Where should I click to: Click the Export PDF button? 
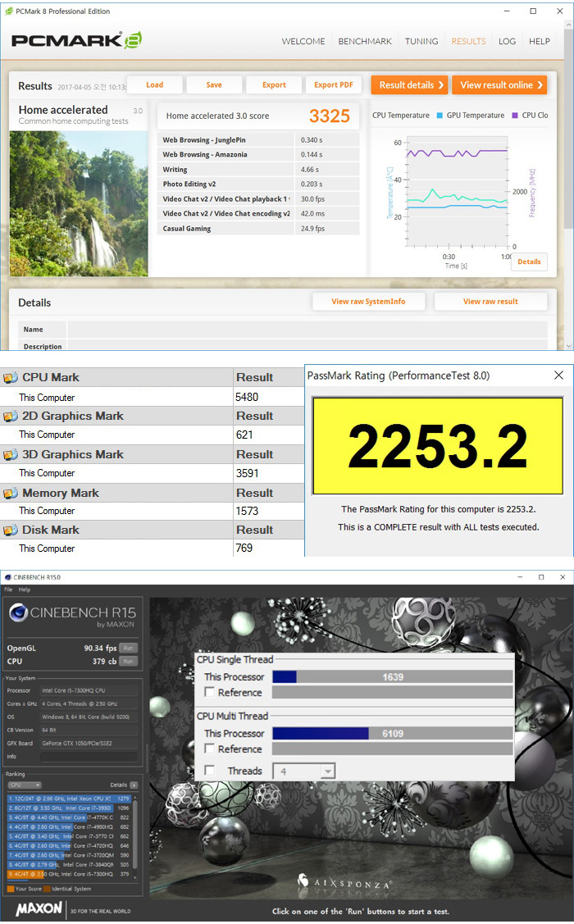[x=334, y=85]
